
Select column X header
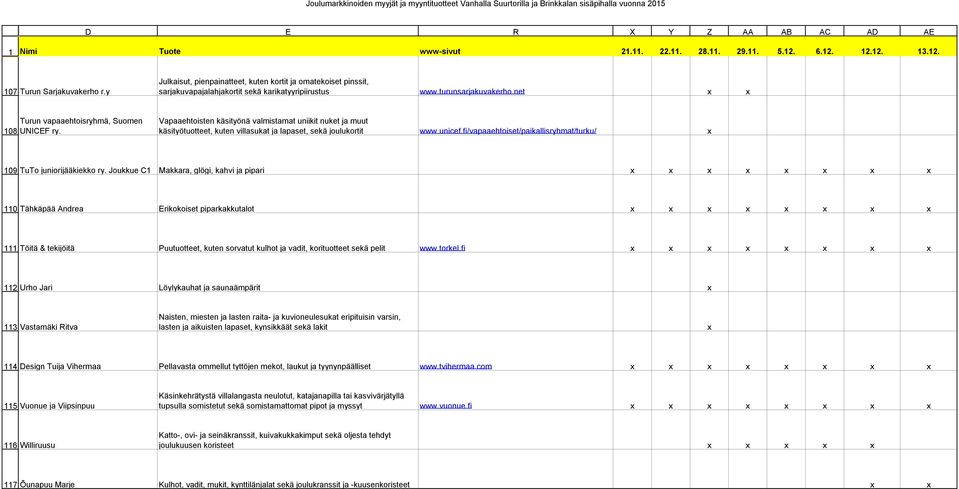click(632, 31)
